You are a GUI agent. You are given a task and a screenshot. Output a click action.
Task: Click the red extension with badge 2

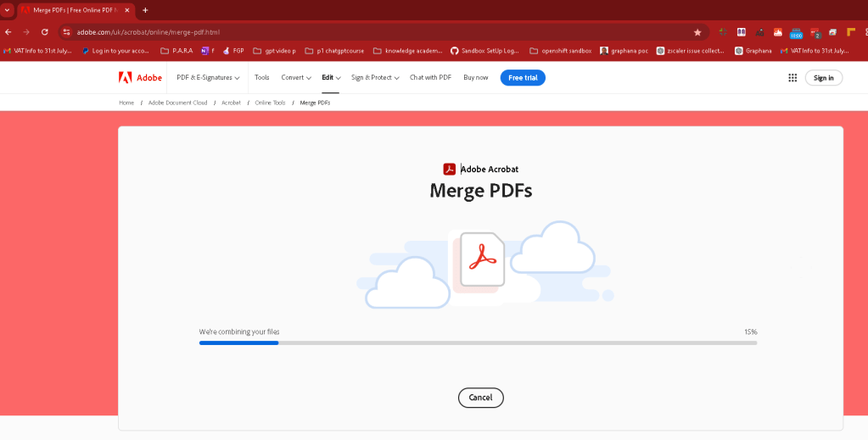coord(815,33)
